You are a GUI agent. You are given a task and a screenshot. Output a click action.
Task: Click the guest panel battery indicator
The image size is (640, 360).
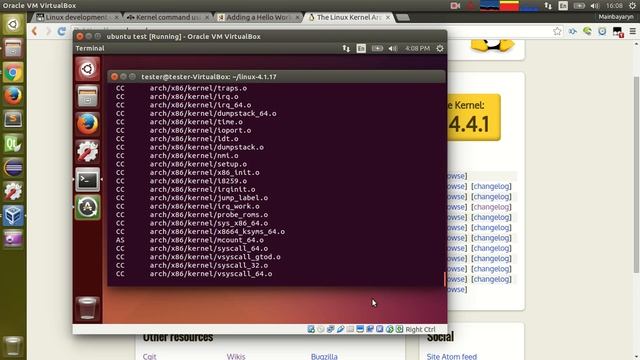click(x=377, y=48)
